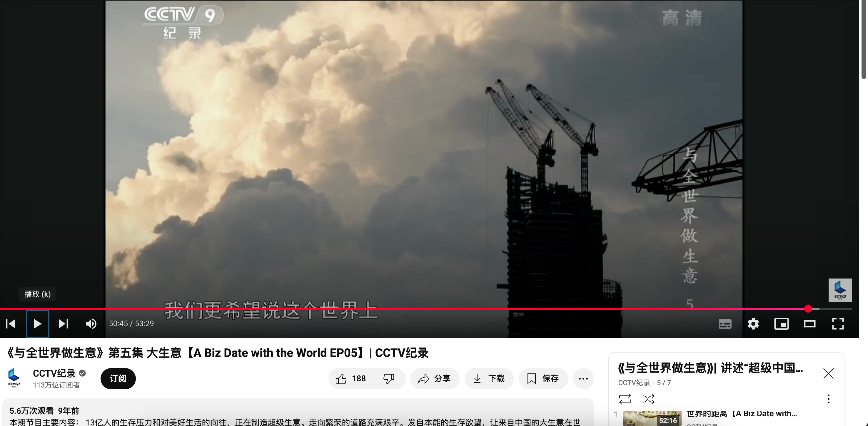Close the playlist panel with X

point(828,373)
